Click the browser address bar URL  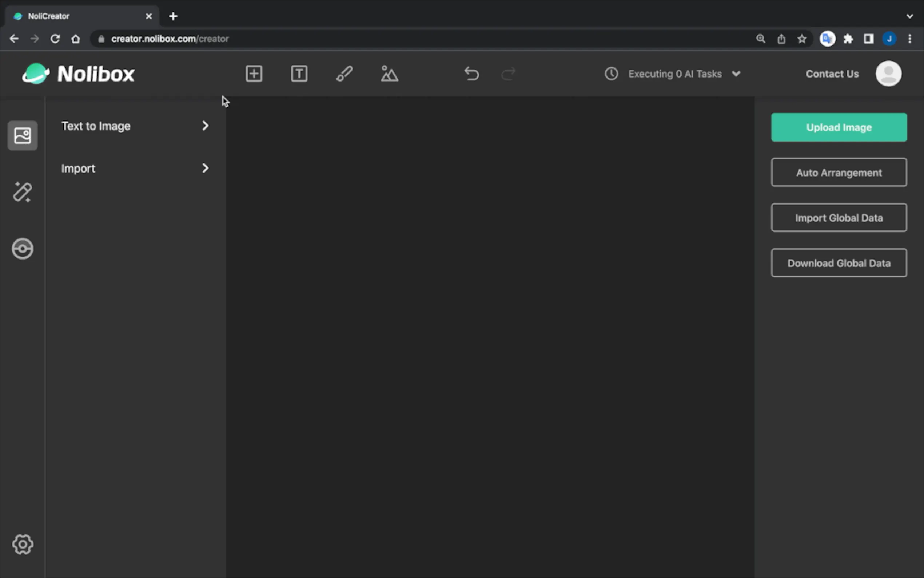[170, 39]
